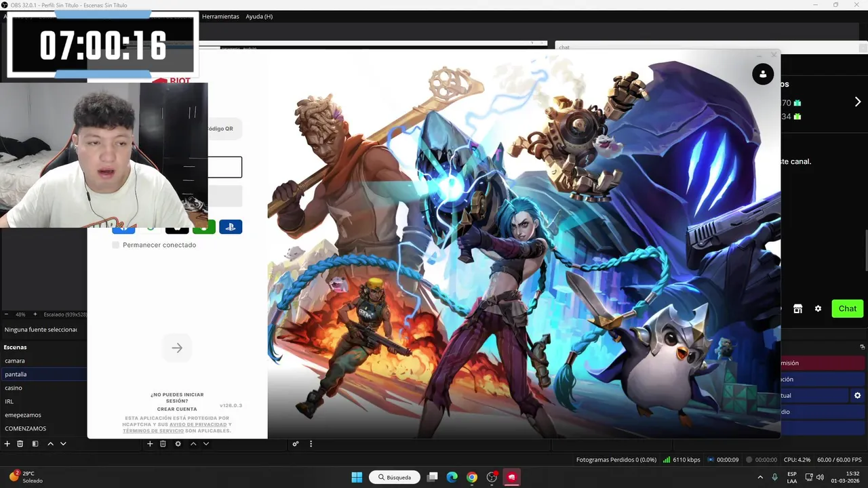The height and width of the screenshot is (488, 868).
Task: Open Ayuda (H) menu
Action: tap(259, 16)
